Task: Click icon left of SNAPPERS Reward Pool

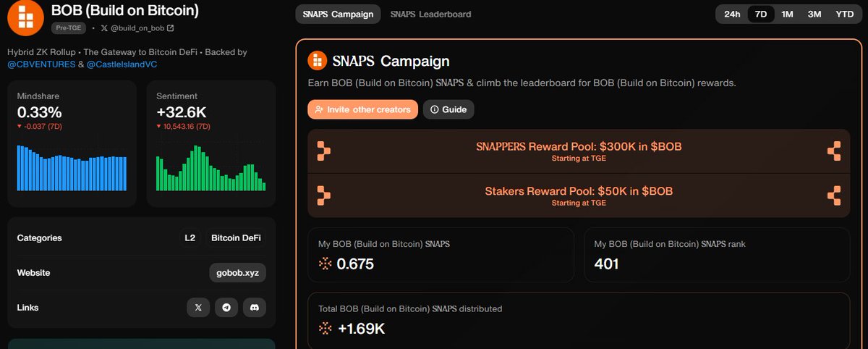Action: (323, 151)
